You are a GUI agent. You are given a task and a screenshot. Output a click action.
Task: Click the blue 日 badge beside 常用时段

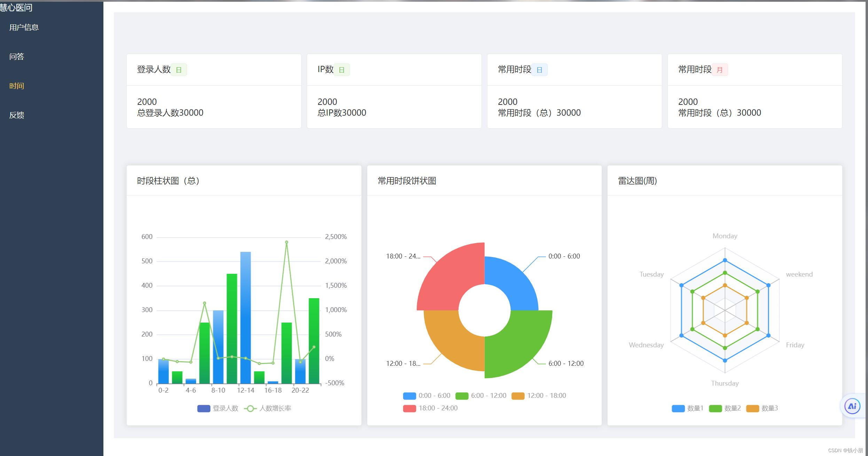click(x=539, y=70)
